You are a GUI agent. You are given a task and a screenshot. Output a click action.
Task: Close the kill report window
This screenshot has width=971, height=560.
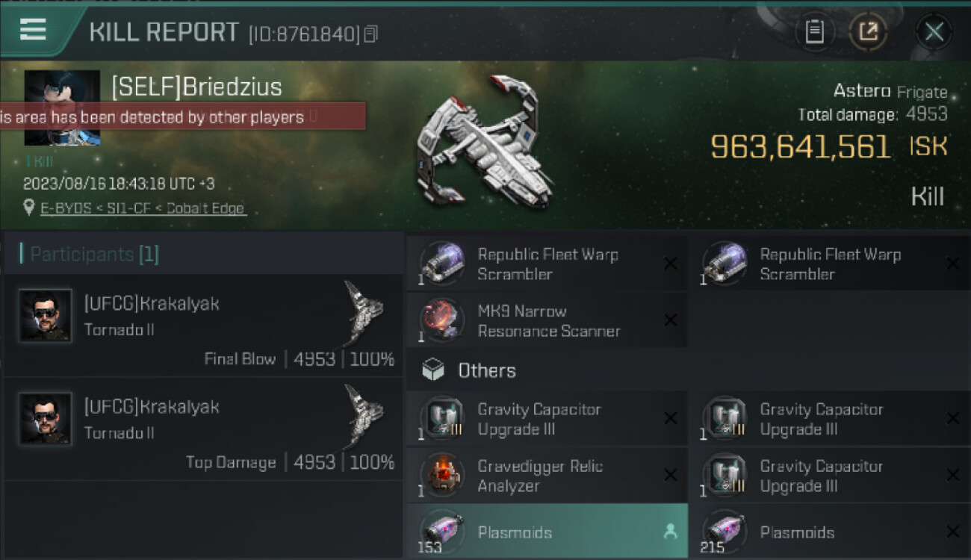click(x=934, y=31)
